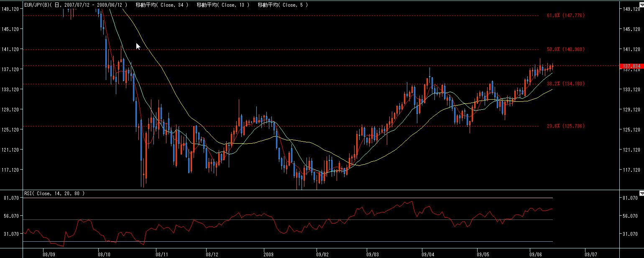Click the left RSI axis 81.070 label
Image resolution: width=644 pixels, height=258 pixels.
12,198
